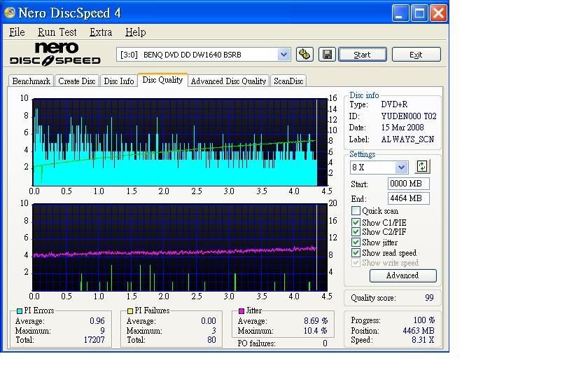Click the magenta Jitter color swatch

tap(241, 311)
